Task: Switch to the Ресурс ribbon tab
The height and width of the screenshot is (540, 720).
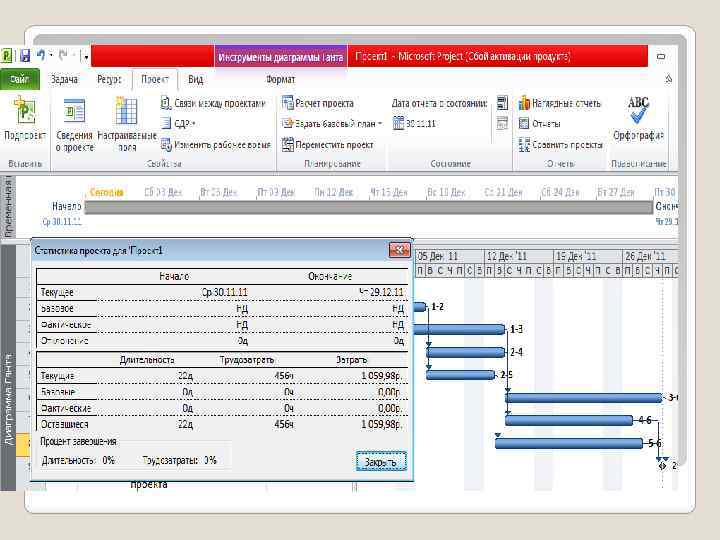Action: tap(109, 79)
